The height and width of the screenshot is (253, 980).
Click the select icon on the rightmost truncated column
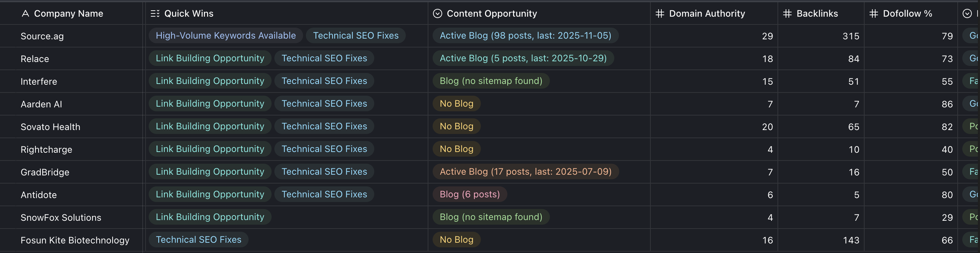(x=967, y=13)
